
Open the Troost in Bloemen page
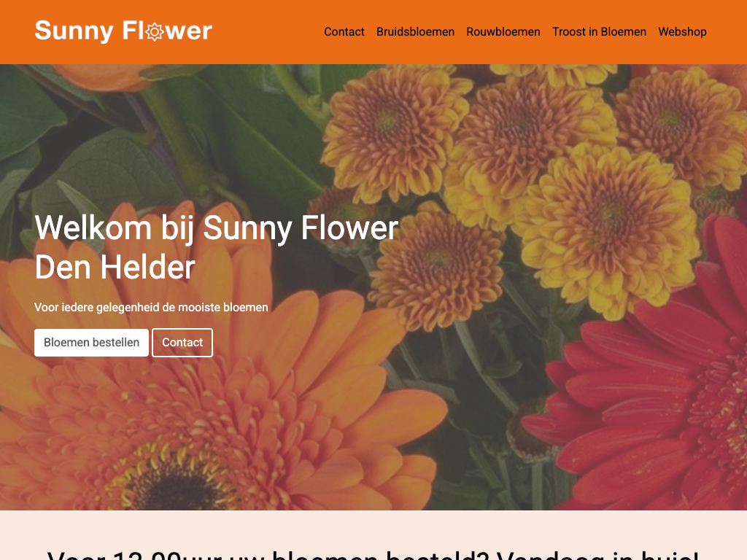[599, 32]
